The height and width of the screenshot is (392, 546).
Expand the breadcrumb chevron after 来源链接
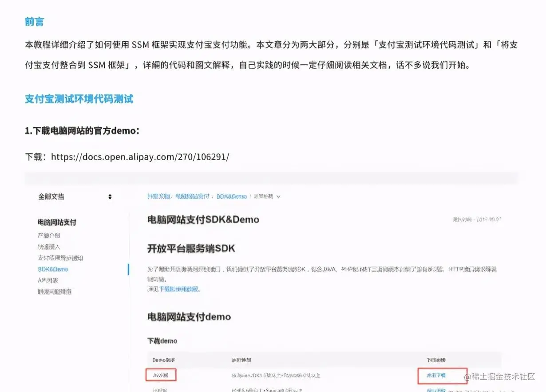tap(278, 196)
